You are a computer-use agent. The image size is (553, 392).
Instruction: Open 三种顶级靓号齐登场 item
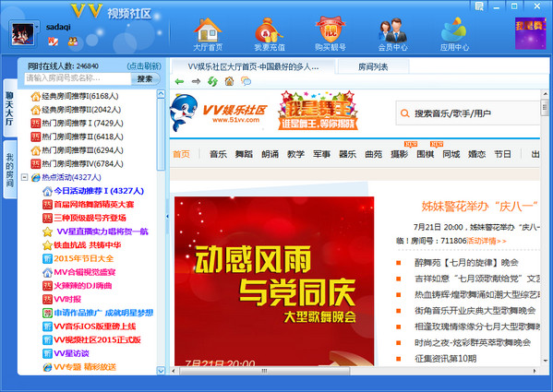(x=84, y=218)
